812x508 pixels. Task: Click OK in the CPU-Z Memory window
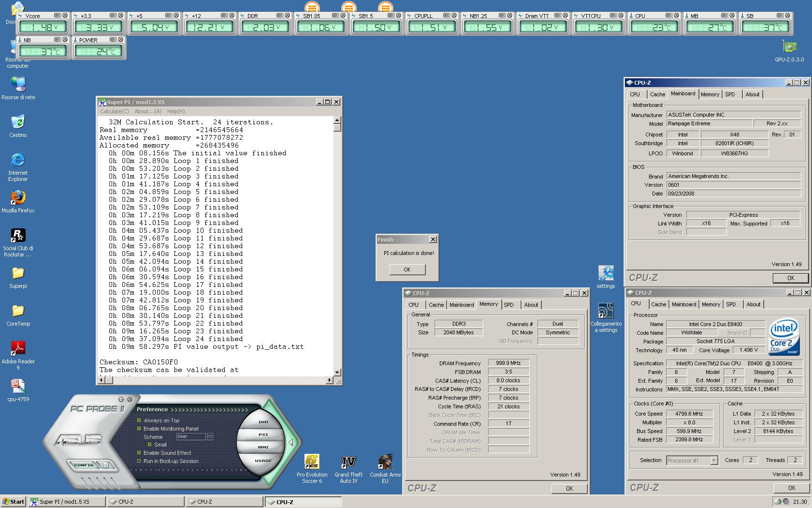click(x=569, y=488)
